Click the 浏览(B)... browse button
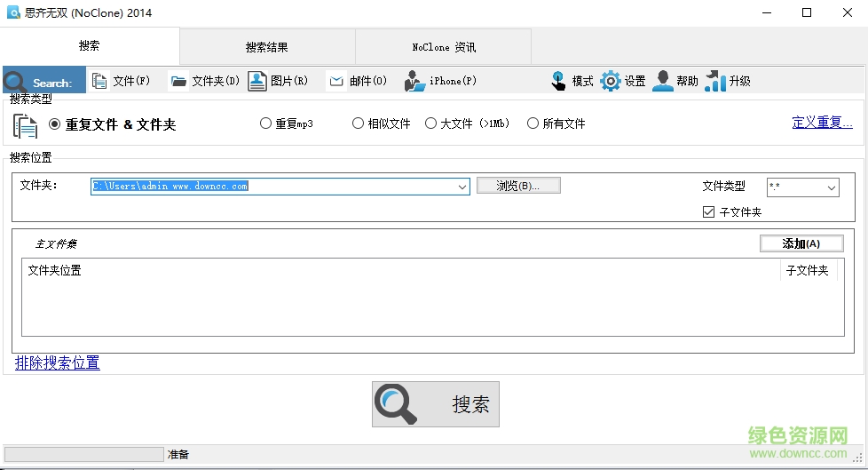The width and height of the screenshot is (868, 470). 518,186
